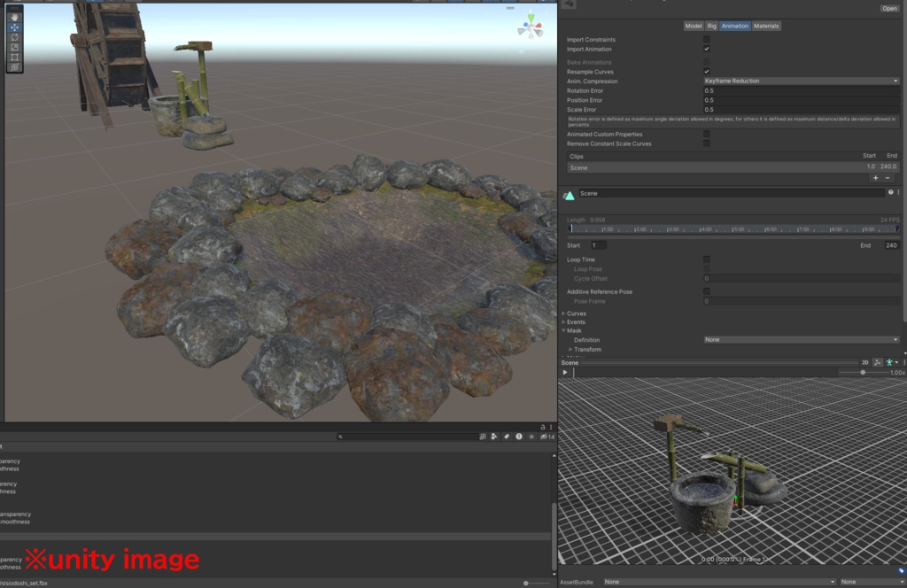
Task: Click the favorites star in Project panel
Action: tap(531, 437)
